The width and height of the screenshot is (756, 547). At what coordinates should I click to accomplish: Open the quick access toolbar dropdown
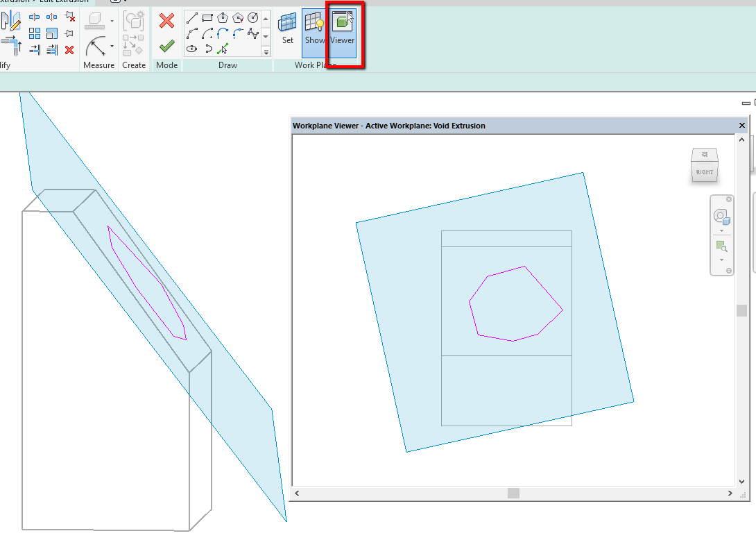tap(125, 3)
